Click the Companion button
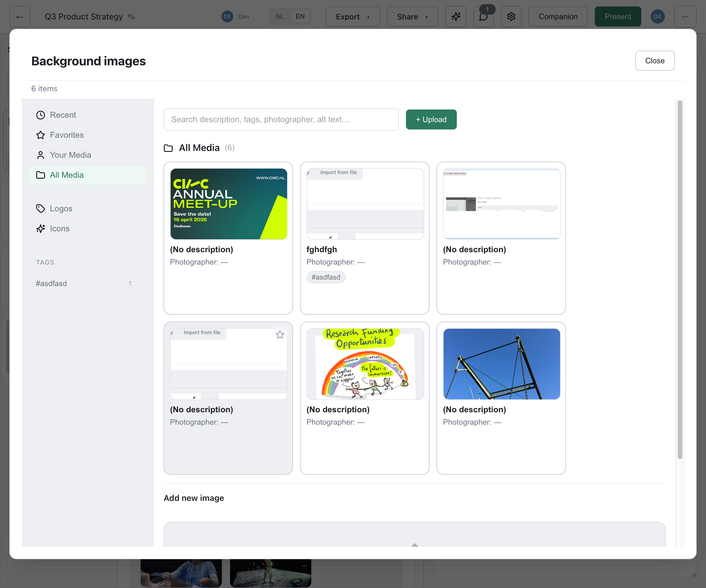This screenshot has height=588, width=706. pos(558,16)
